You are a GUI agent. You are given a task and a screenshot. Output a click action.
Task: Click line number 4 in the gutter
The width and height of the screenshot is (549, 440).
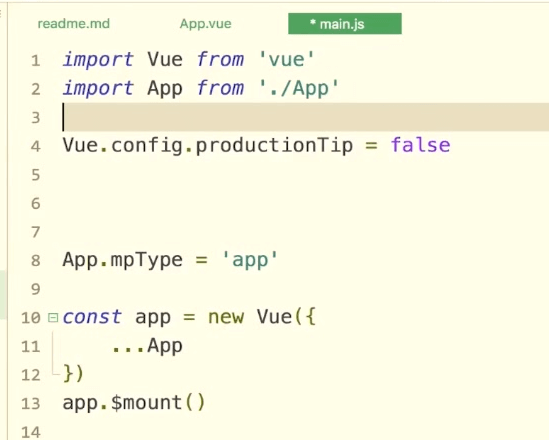coord(35,146)
